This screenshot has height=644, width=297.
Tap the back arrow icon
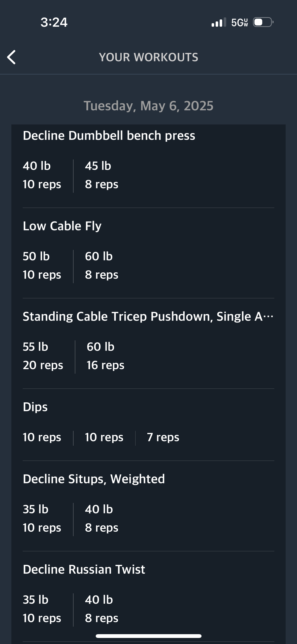click(x=11, y=57)
